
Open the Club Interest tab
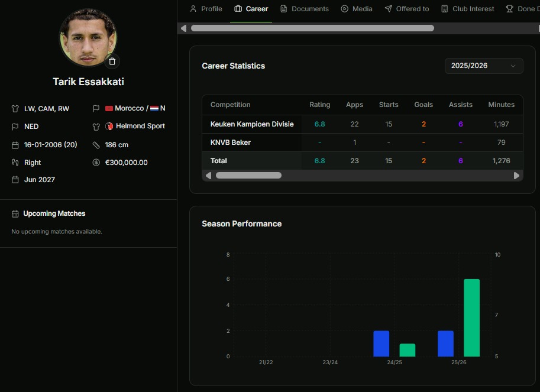pos(467,9)
